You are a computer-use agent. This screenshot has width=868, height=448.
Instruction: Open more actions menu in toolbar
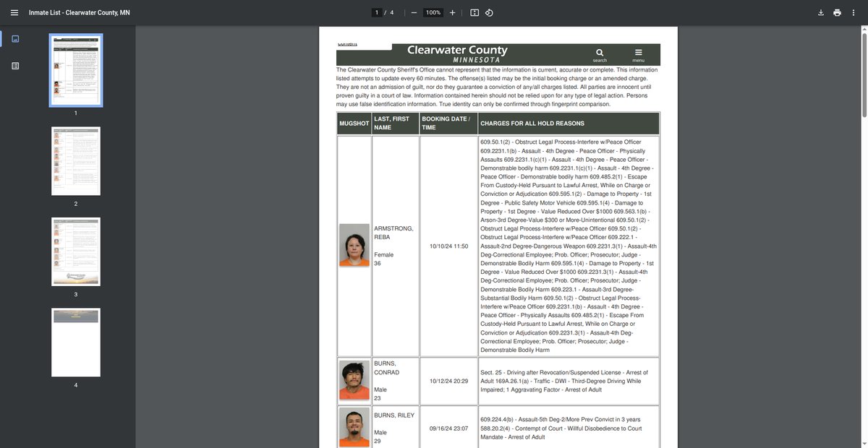(x=854, y=13)
